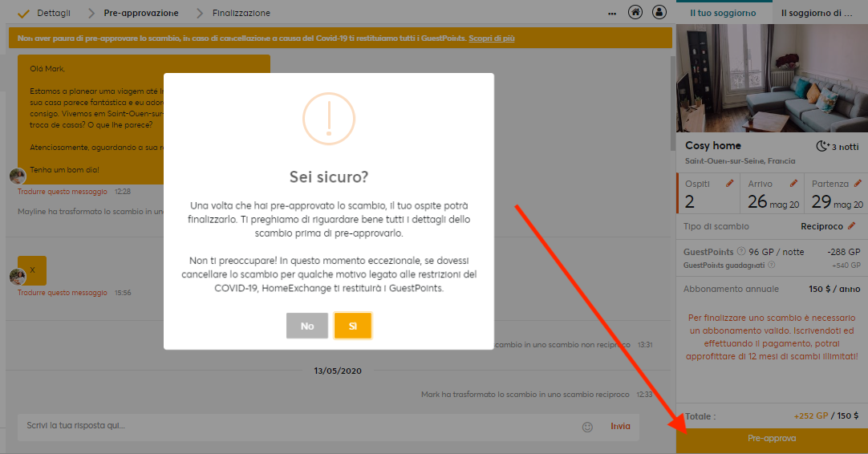The image size is (868, 454).
Task: Open the emoji picker in message box
Action: (x=587, y=427)
